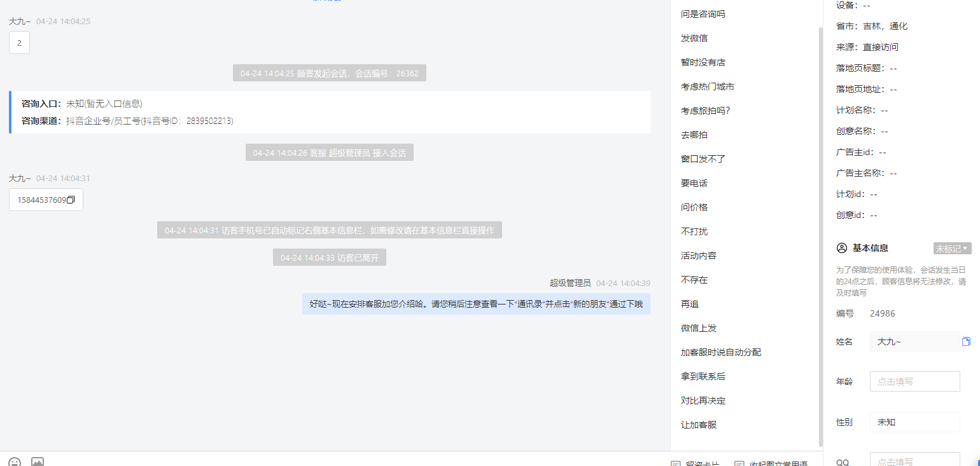The width and height of the screenshot is (980, 466).
Task: Choose quick reply 加客服时说自动分配
Action: point(720,352)
